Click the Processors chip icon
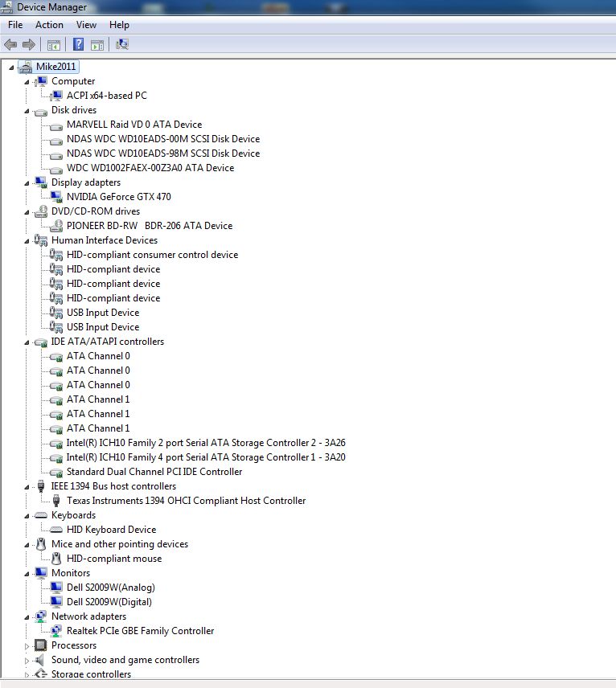616x688 pixels. (41, 645)
